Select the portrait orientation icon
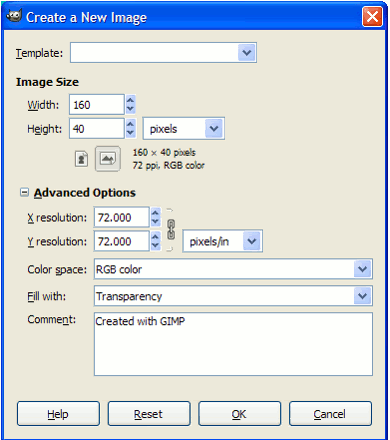Viewport: 390px width, 440px height. pos(81,159)
